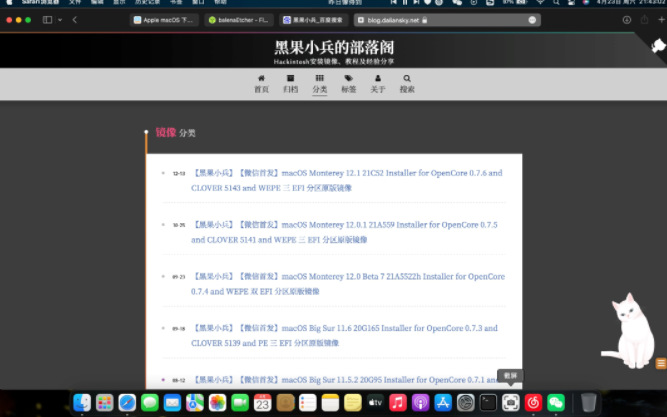Open the orange list widget beside cat
The height and width of the screenshot is (417, 667).
(x=661, y=363)
